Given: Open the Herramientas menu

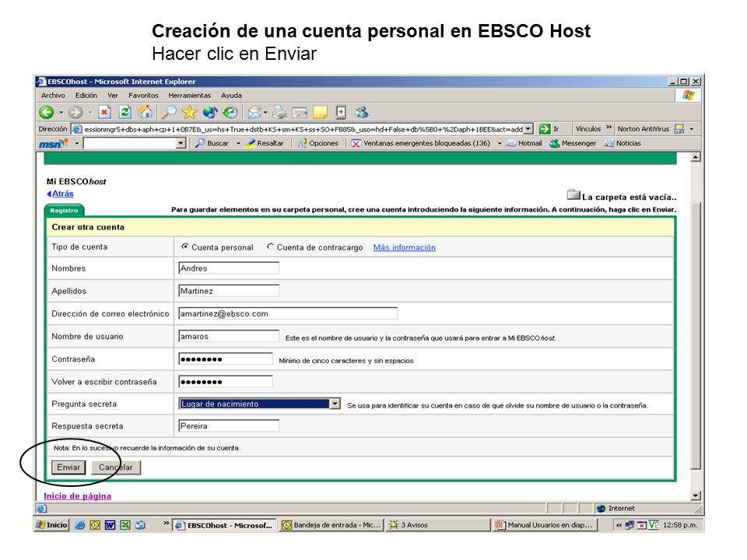Looking at the screenshot, I should (189, 95).
